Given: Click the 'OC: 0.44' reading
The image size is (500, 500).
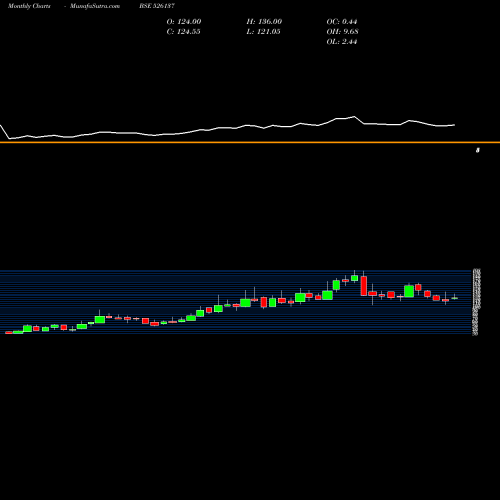Looking at the screenshot, I should click(342, 22).
